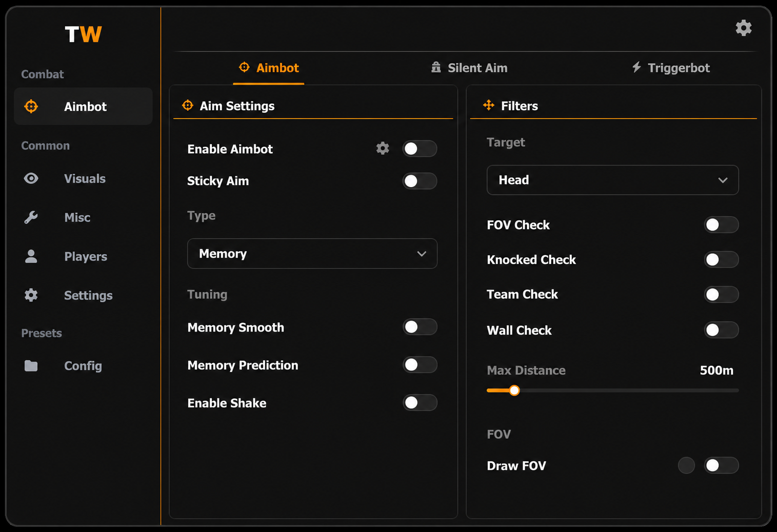
Task: Enable Knocked Check switch
Action: (721, 260)
